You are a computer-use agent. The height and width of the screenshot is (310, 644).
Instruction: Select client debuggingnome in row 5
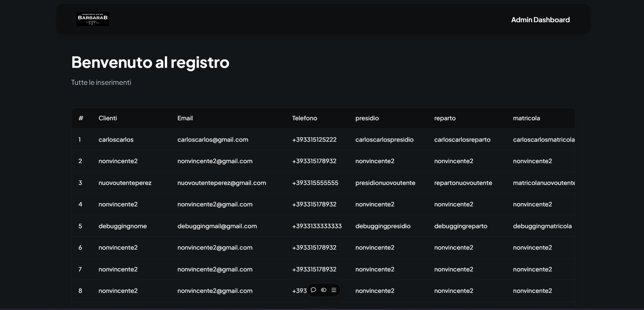coord(123,226)
